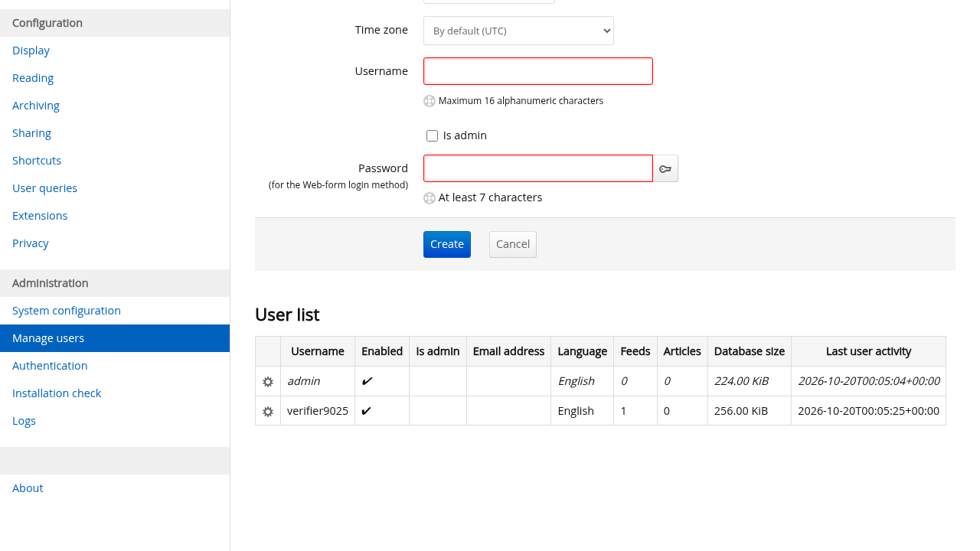Go to Shortcuts settings
Viewport: 980px width, 551px height.
(37, 161)
